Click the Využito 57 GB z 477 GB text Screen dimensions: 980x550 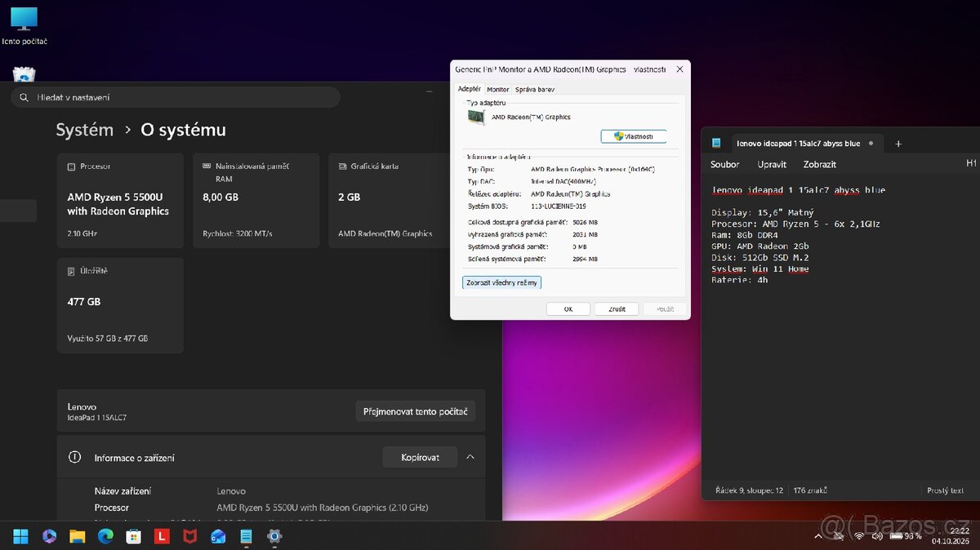click(x=107, y=338)
